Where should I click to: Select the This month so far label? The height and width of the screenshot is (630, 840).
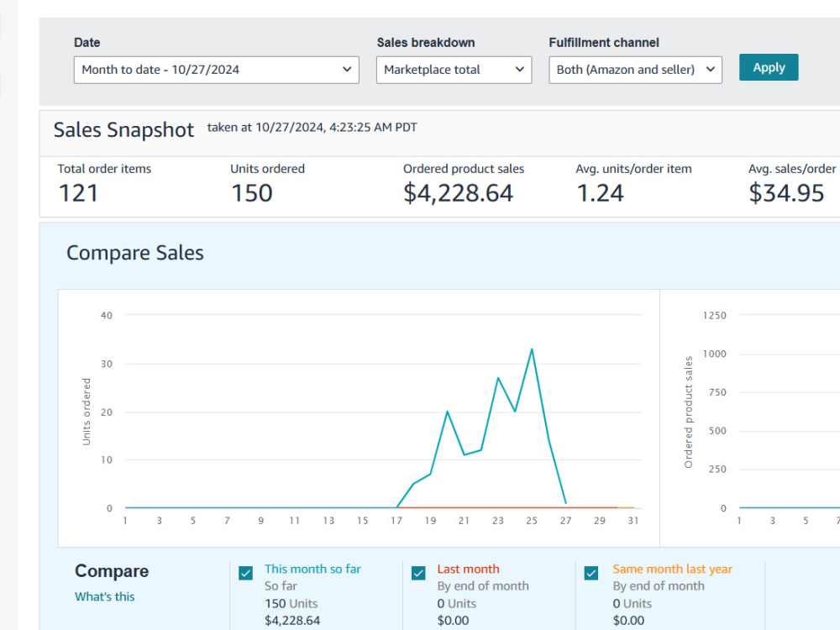pyautogui.click(x=312, y=569)
